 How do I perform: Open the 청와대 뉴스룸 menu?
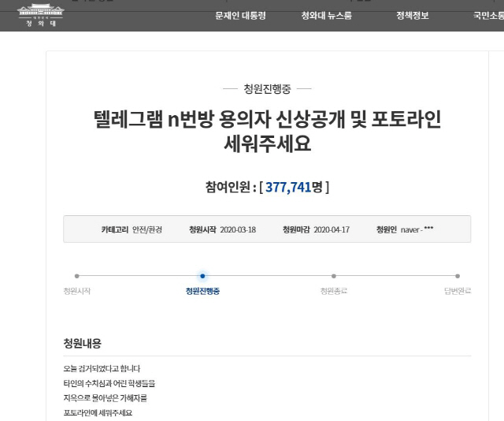326,16
